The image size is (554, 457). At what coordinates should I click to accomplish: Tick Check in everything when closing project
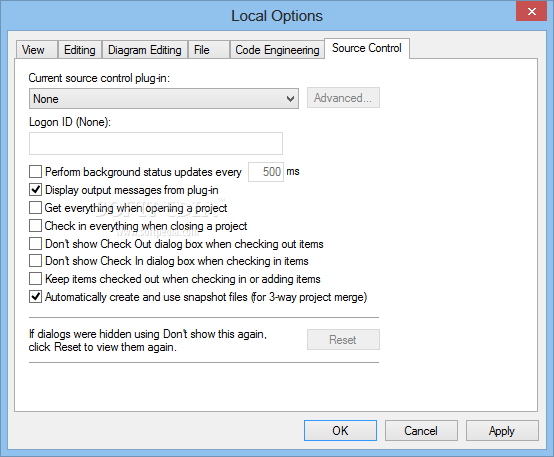(35, 225)
